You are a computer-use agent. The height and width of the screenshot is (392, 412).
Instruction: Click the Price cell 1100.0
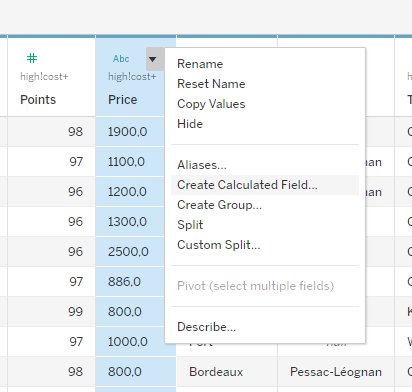tap(130, 162)
